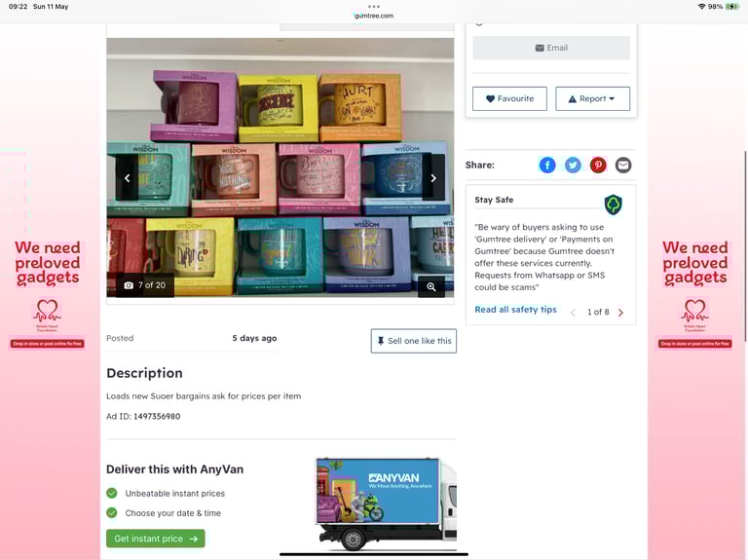Email the seller
Screen dimensions: 748x560
coord(551,48)
